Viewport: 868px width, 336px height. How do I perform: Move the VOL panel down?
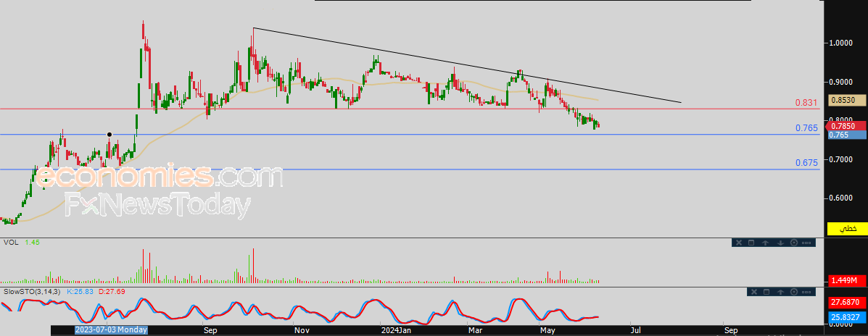pos(780,243)
